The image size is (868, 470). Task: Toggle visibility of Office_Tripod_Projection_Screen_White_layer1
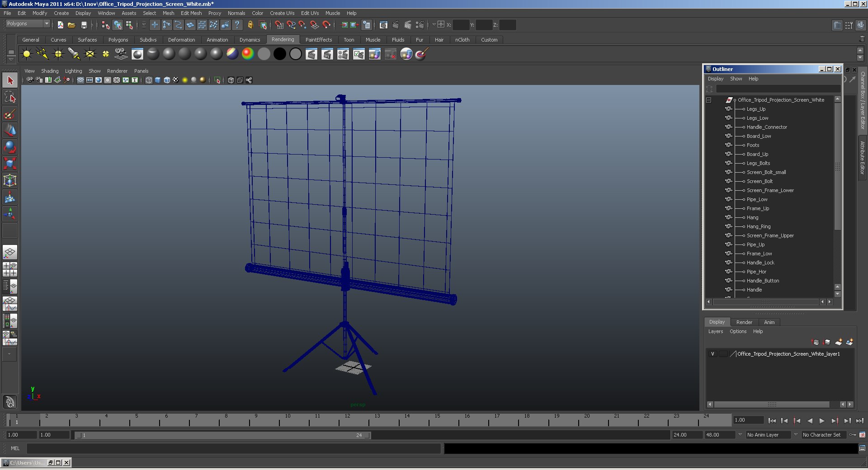[712, 354]
